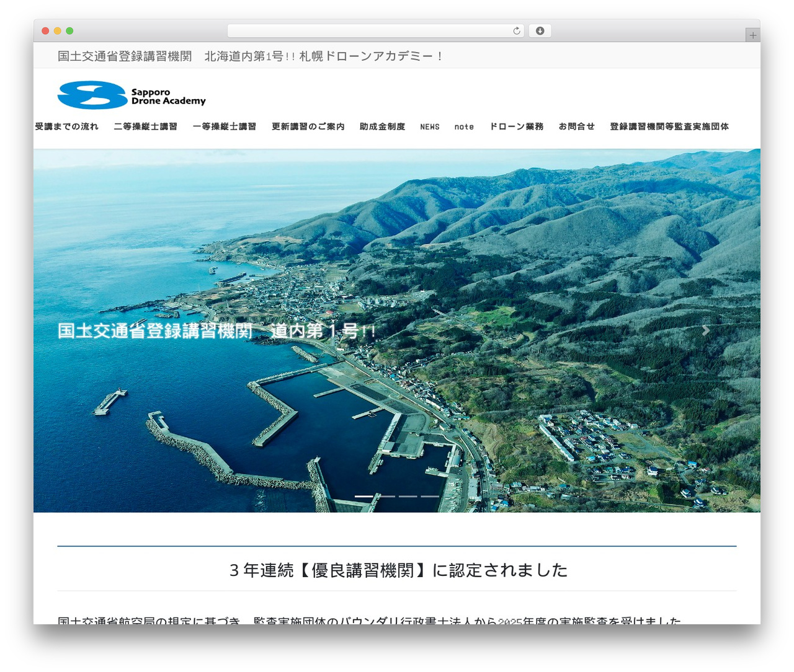Open the browser downloads button
794x672 pixels.
[540, 31]
